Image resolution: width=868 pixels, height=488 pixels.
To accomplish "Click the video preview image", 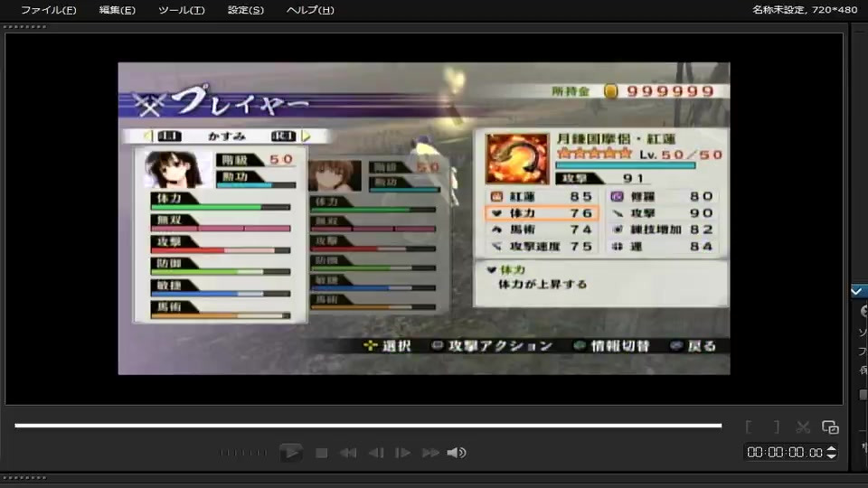I will pos(424,219).
